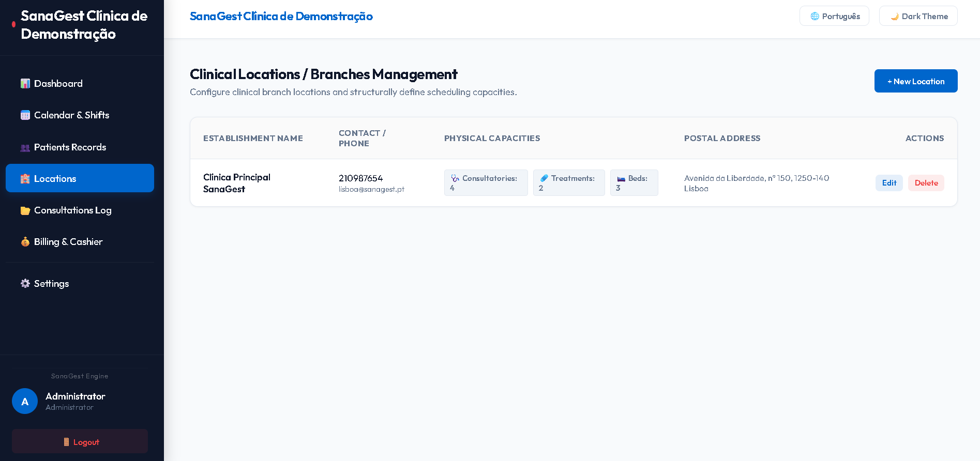Click the Administrator avatar circle

pyautogui.click(x=25, y=401)
